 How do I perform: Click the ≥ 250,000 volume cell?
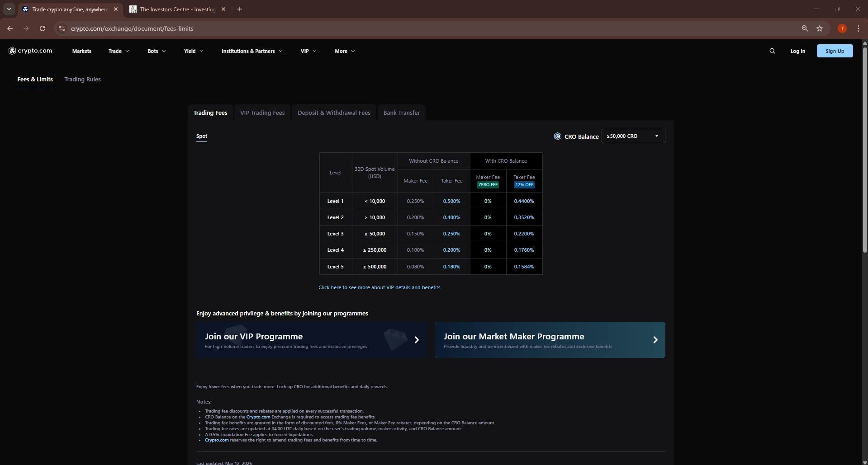point(375,250)
